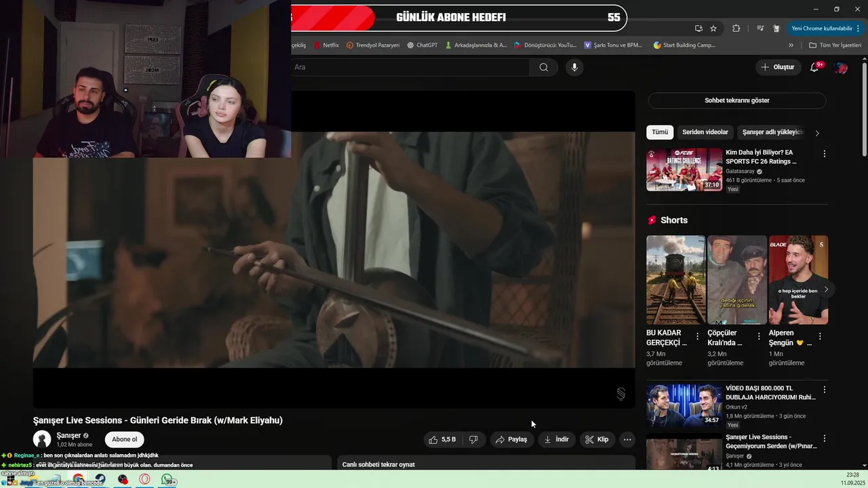Open the train tracks short thumbnail

click(x=676, y=280)
